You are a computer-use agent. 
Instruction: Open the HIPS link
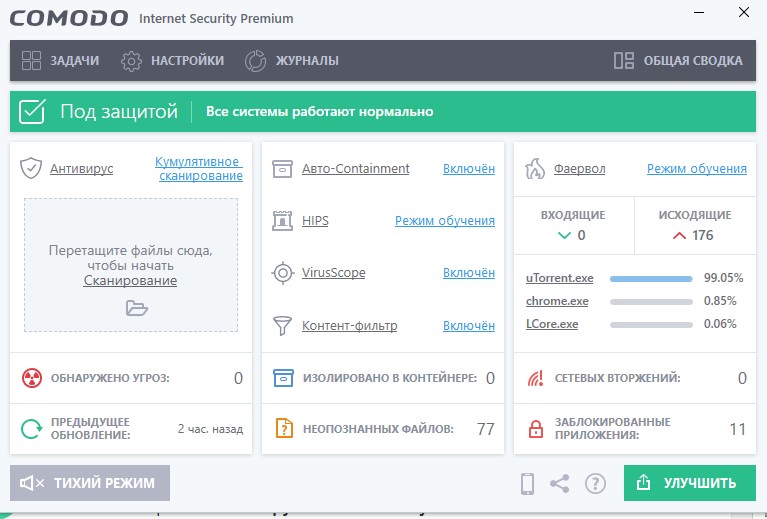coord(315,221)
